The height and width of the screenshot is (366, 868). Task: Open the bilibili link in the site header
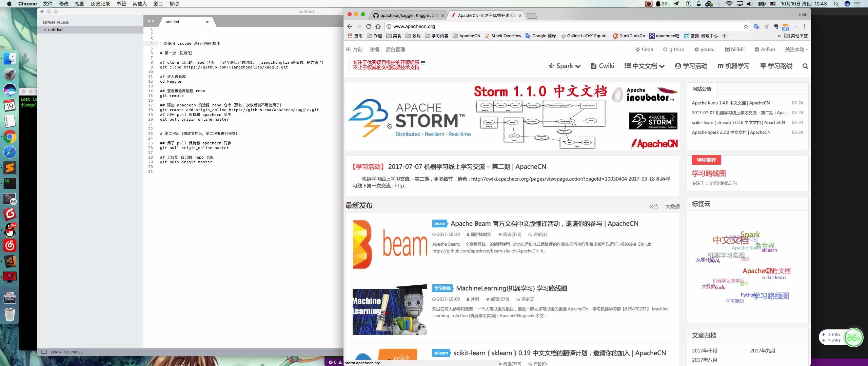(x=734, y=49)
